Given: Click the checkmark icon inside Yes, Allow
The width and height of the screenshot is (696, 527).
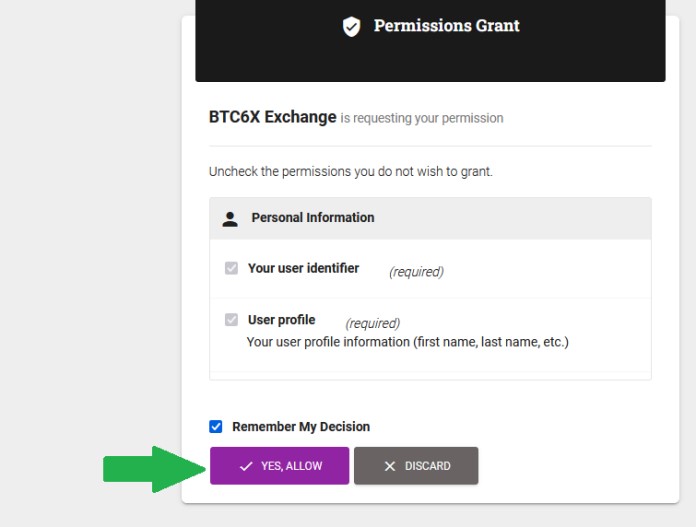Looking at the screenshot, I should 246,466.
